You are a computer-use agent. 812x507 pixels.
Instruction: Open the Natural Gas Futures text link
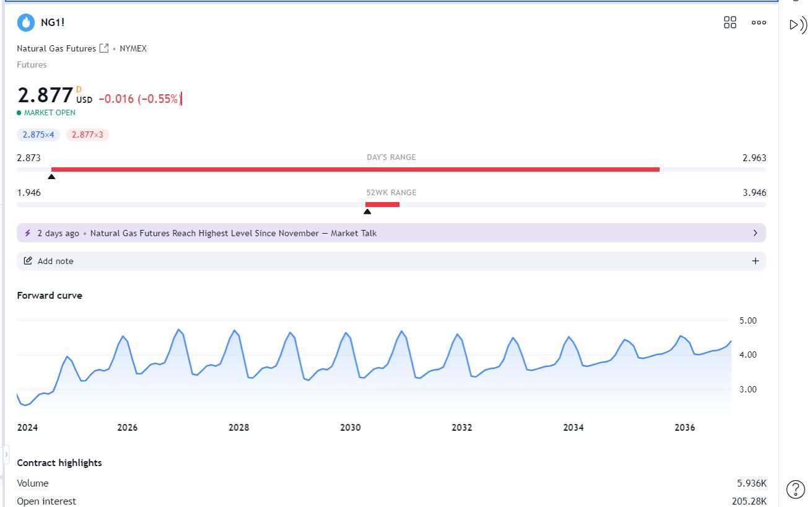pos(56,48)
